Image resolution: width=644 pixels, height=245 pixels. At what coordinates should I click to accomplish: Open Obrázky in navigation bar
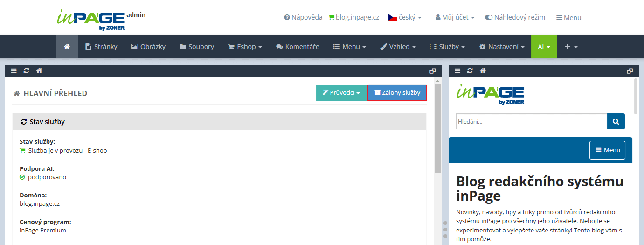(x=148, y=47)
